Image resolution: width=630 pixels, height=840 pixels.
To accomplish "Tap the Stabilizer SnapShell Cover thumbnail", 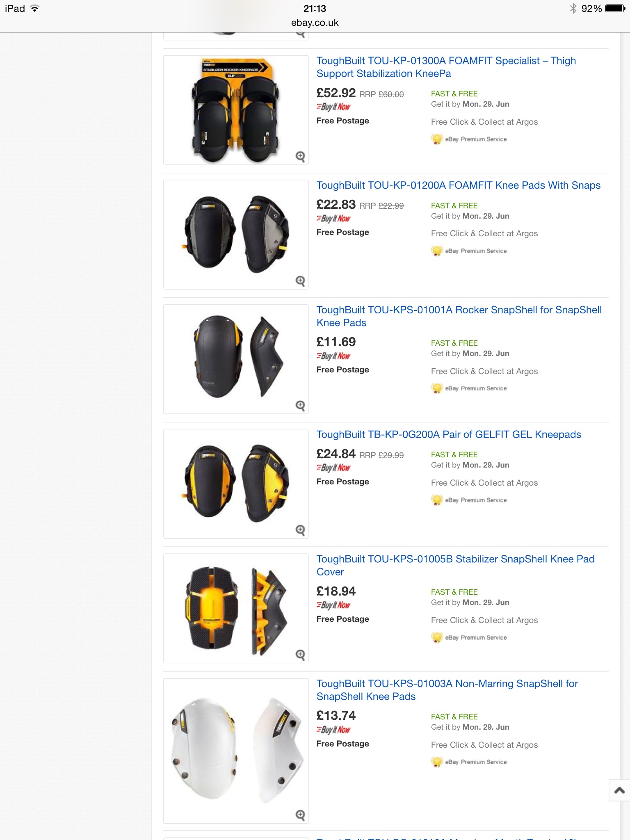I will tap(236, 608).
